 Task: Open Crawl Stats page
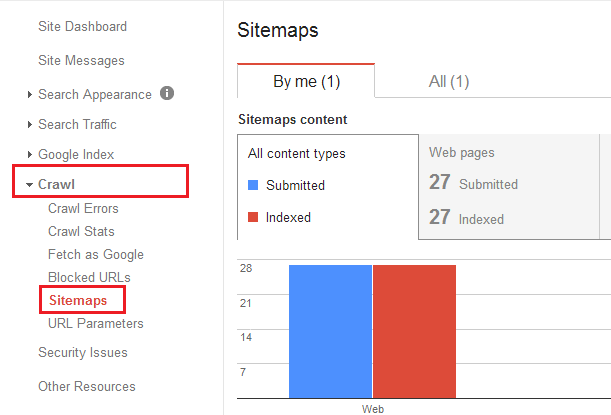(81, 232)
